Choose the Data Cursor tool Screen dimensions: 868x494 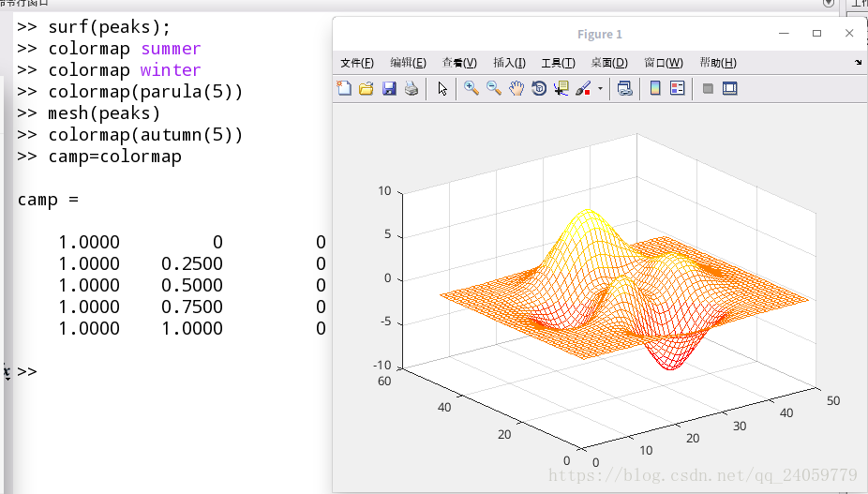[x=561, y=89]
